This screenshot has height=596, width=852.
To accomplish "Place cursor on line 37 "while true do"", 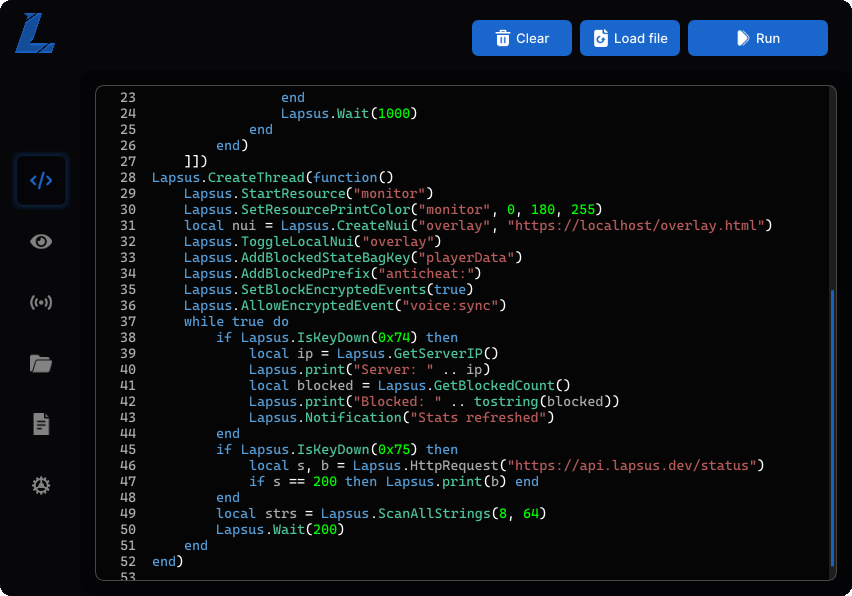I will [236, 322].
